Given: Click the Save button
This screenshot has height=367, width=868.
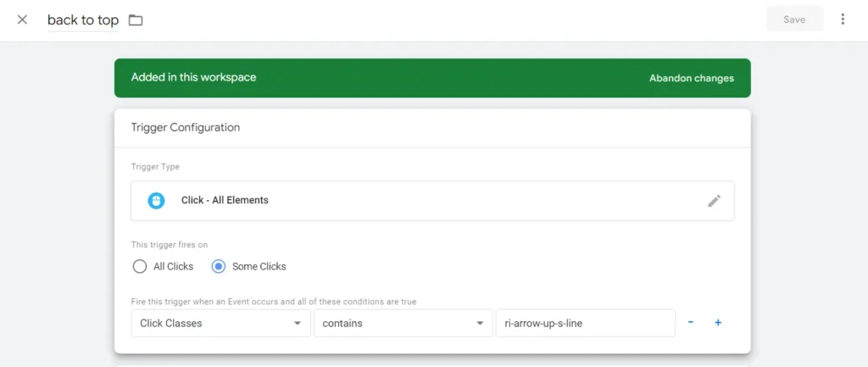Looking at the screenshot, I should pos(794,19).
